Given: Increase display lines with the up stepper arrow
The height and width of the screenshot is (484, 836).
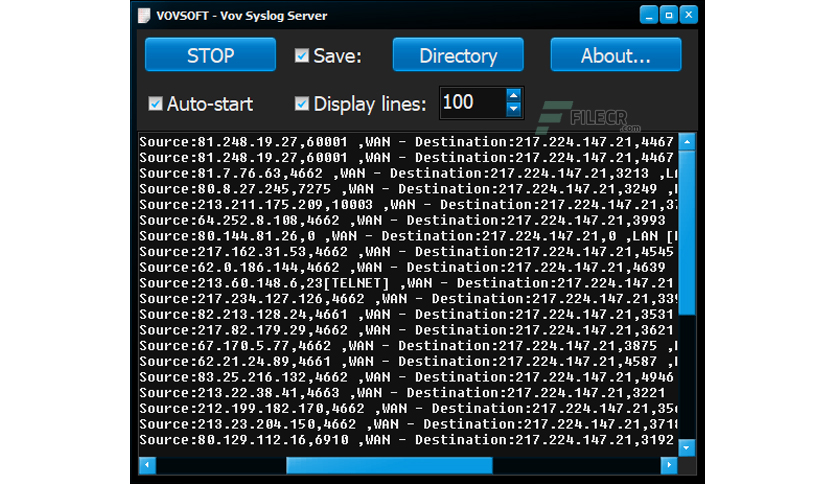Looking at the screenshot, I should (x=513, y=95).
